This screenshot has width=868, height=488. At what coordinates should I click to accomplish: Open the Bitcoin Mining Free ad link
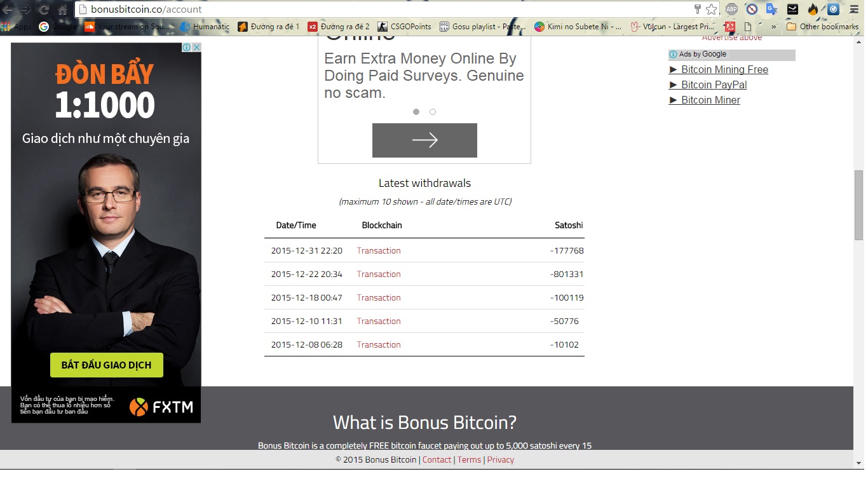[719, 70]
